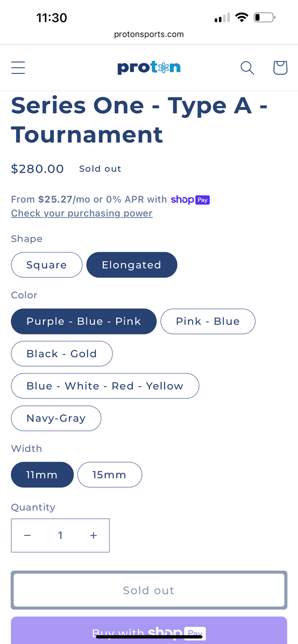
Task: Choose the Pink - Blue color
Action: click(208, 321)
